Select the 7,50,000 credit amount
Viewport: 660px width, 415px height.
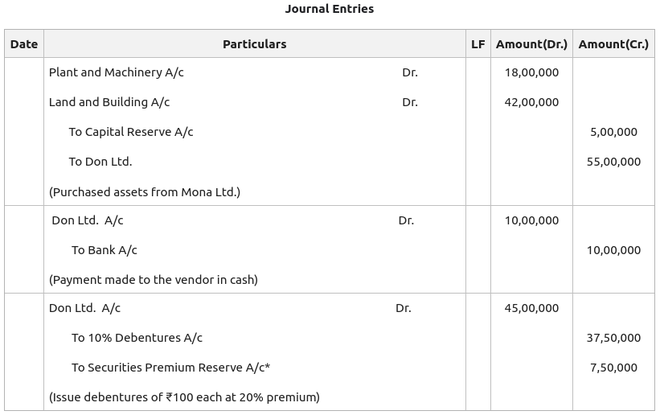613,368
